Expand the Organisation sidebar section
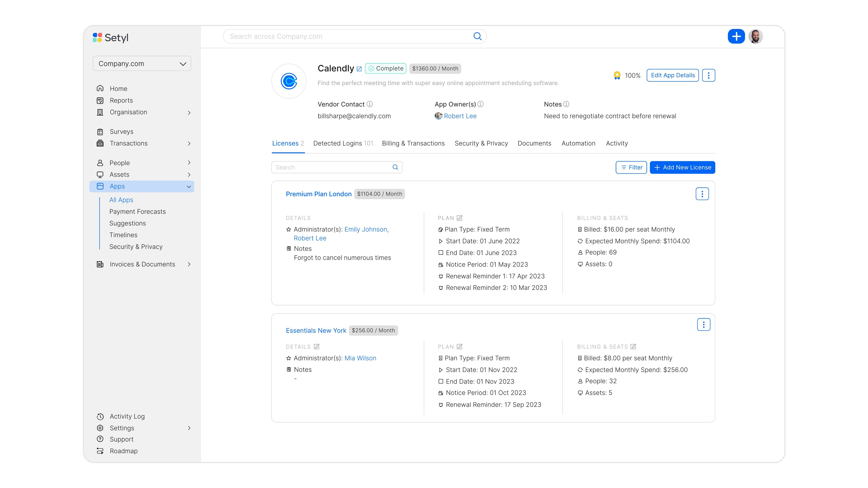The width and height of the screenshot is (868, 488). pyautogui.click(x=189, y=112)
